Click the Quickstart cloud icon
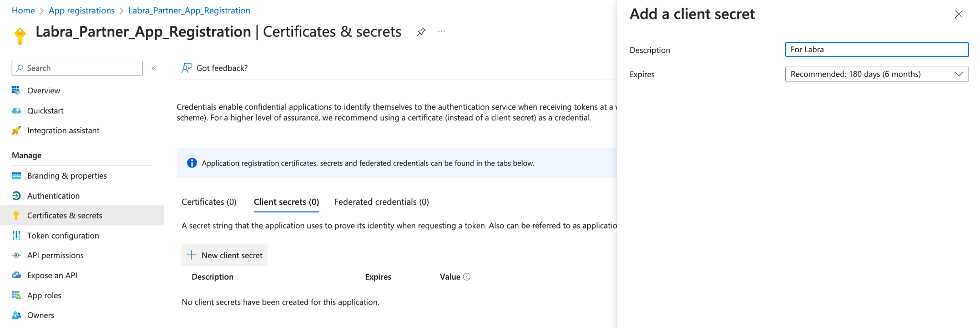 point(16,111)
